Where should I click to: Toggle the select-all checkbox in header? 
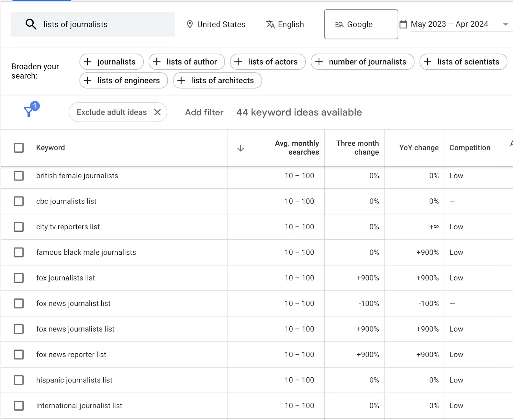pos(19,148)
